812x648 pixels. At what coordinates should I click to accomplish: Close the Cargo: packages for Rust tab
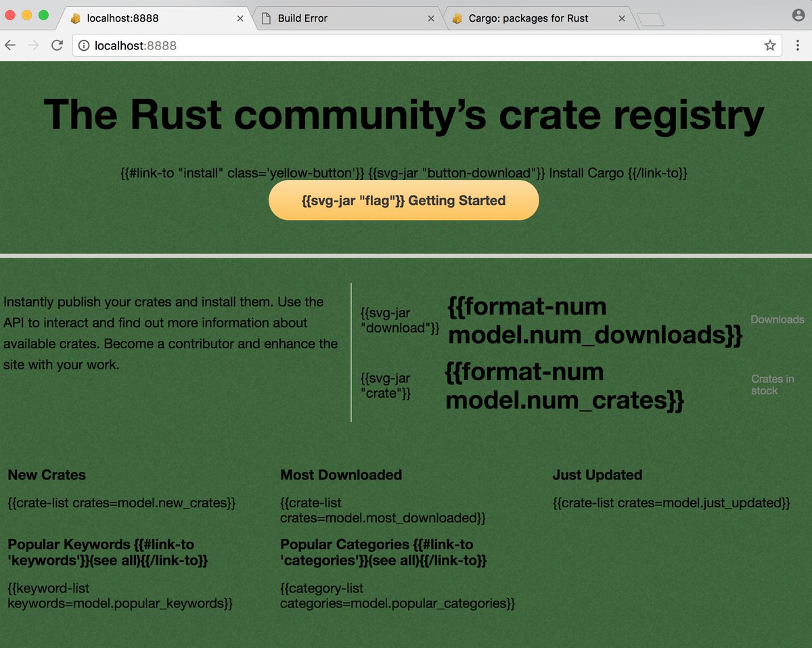coord(622,18)
